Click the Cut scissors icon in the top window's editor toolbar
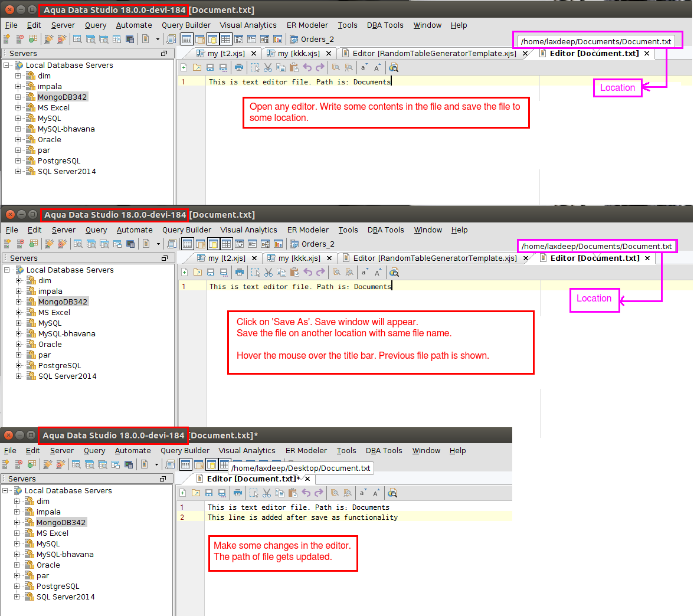Image resolution: width=694 pixels, height=616 pixels. (268, 68)
